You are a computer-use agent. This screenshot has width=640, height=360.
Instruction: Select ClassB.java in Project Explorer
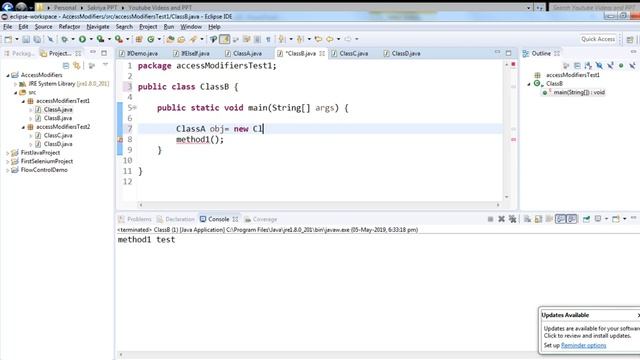click(x=58, y=118)
